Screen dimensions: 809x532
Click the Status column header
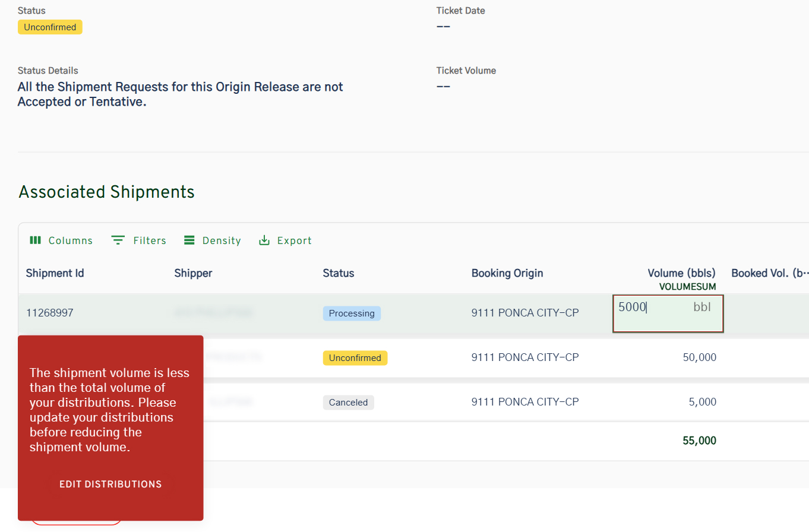click(x=339, y=273)
